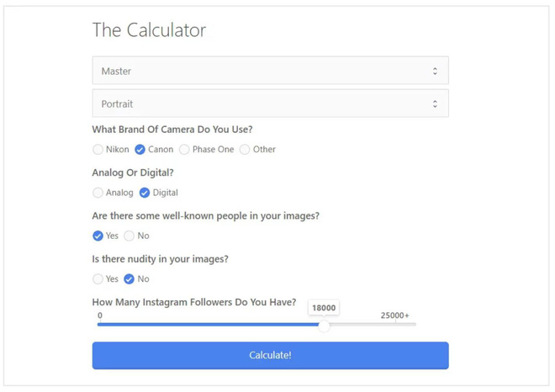Select the Analog option
The width and height of the screenshot is (555, 392).
click(98, 193)
